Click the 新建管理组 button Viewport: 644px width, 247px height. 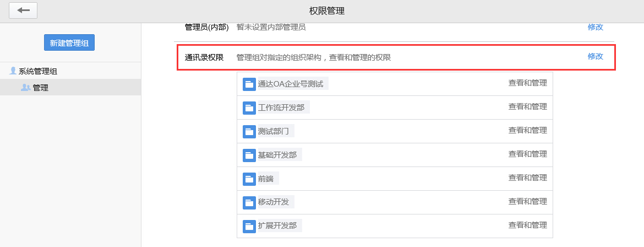pyautogui.click(x=69, y=42)
